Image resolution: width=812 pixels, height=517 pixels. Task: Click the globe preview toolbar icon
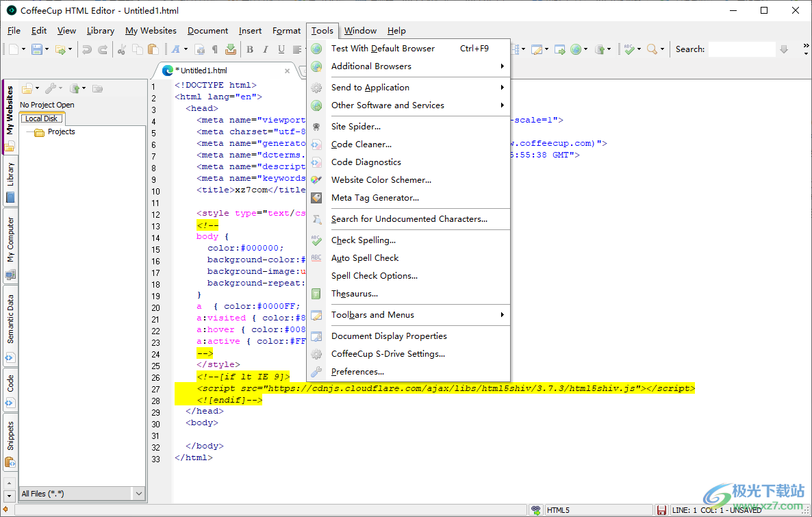575,49
